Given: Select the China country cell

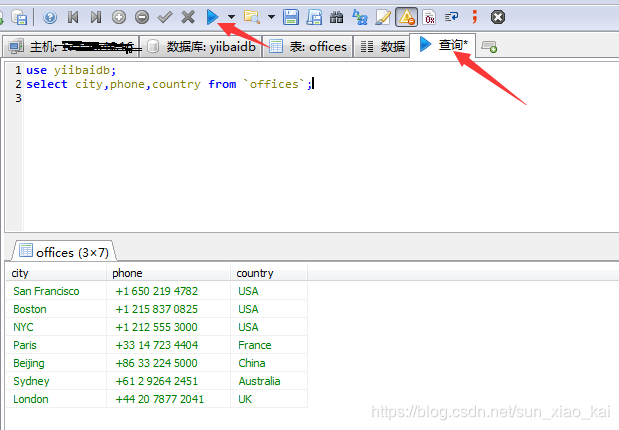Looking at the screenshot, I should [269, 363].
